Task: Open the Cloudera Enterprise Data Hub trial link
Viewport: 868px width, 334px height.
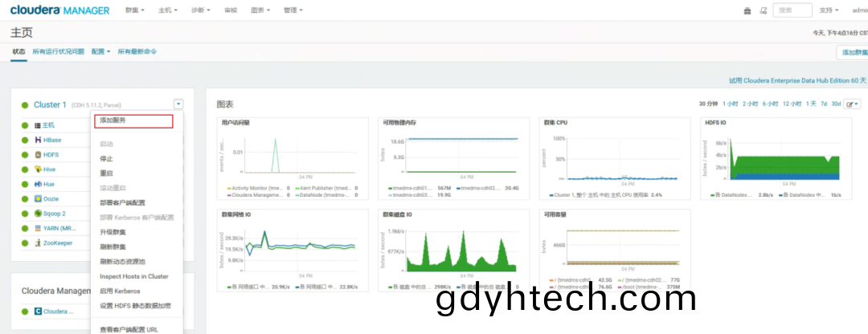Action: [797, 81]
